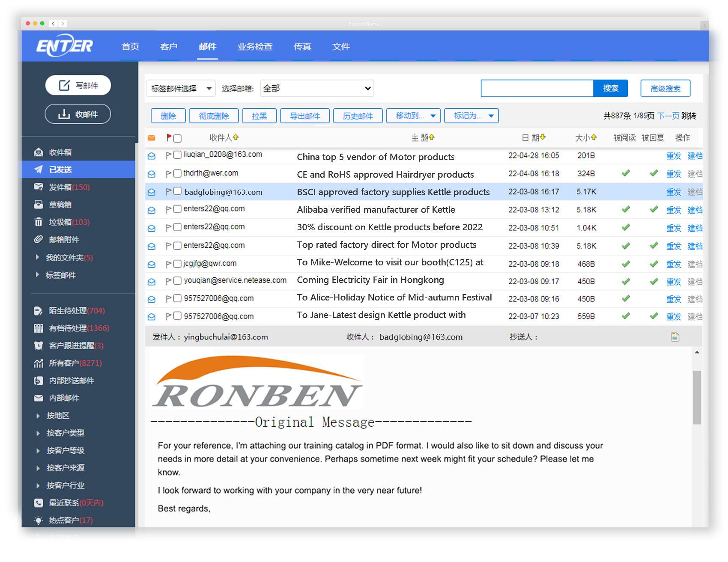This screenshot has height=562, width=728.
Task: Check the thdrth@wer.com email checkbox
Action: [x=177, y=173]
